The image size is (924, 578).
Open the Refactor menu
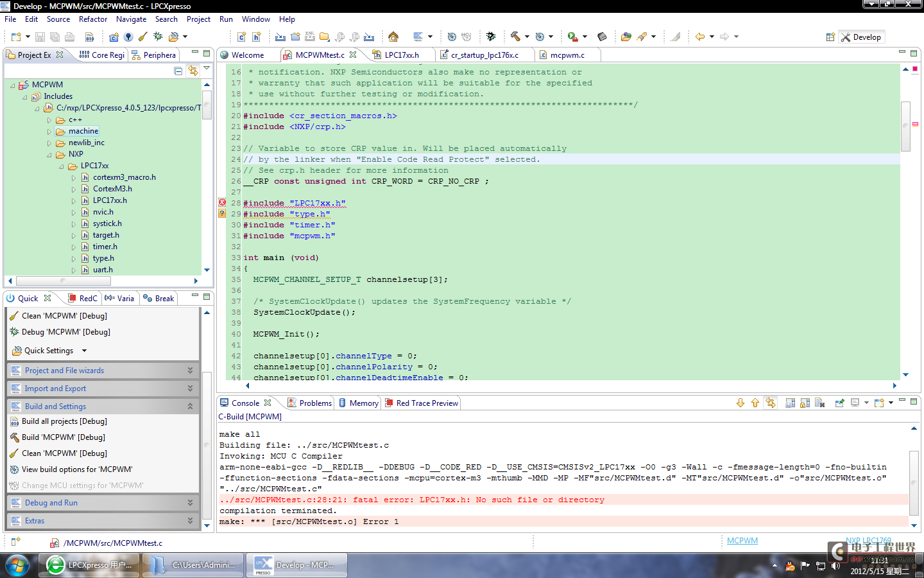click(93, 19)
